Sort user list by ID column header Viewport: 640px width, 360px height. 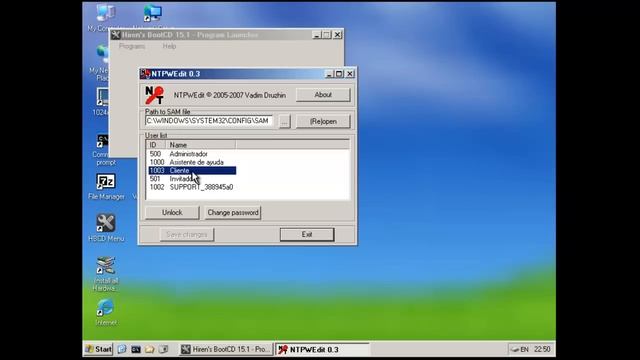point(156,145)
